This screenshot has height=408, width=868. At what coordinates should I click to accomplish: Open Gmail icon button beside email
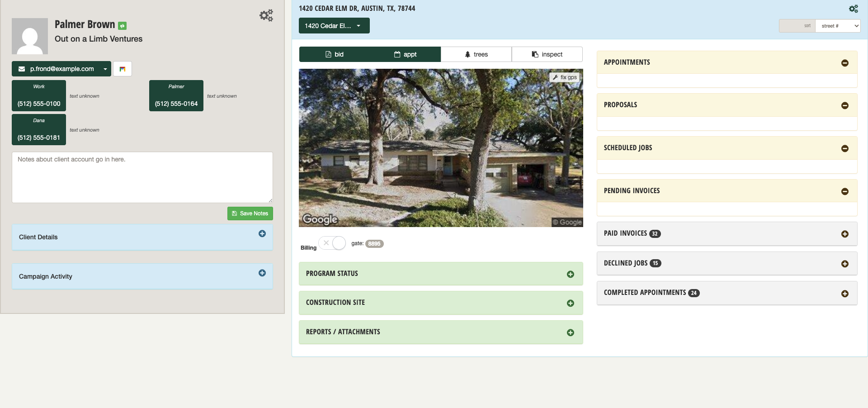123,69
